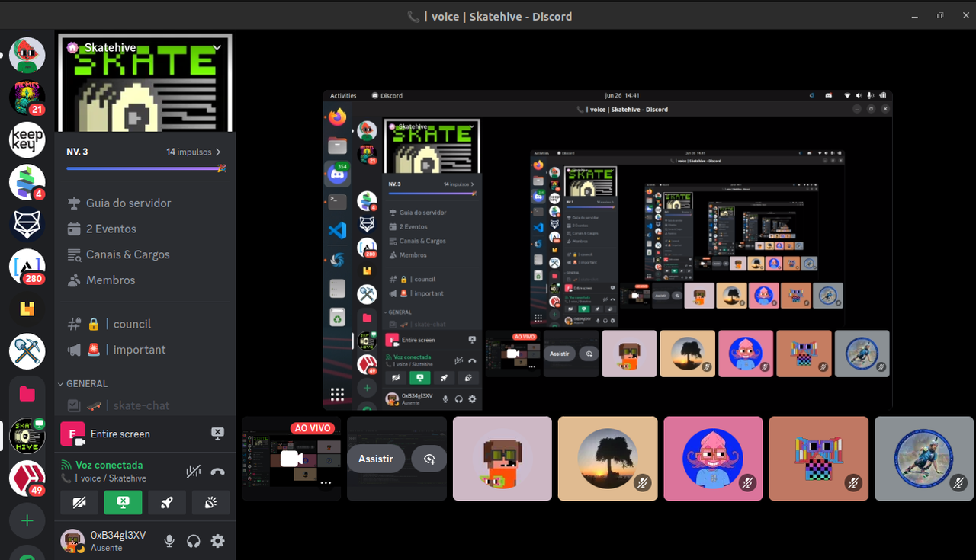This screenshot has width=976, height=560.
Task: Open the red Hive server with badge 49
Action: click(x=27, y=478)
